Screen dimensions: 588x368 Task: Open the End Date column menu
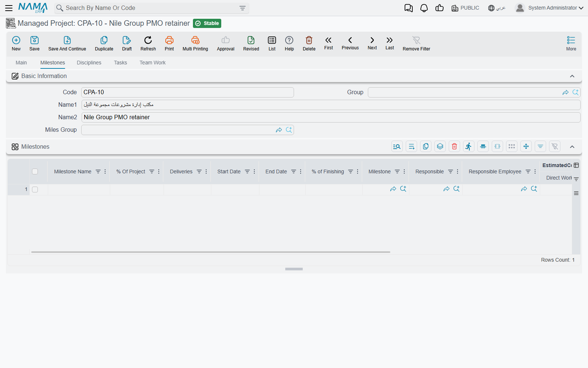pos(301,171)
